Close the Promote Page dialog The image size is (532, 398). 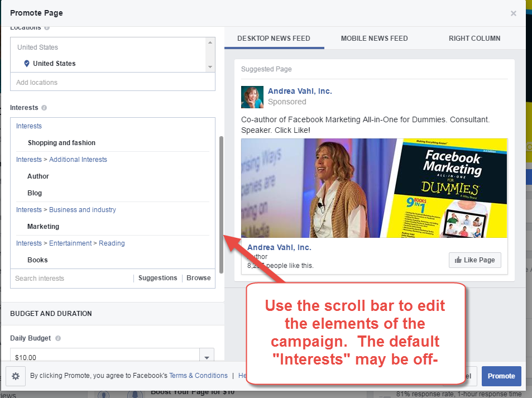click(x=514, y=13)
